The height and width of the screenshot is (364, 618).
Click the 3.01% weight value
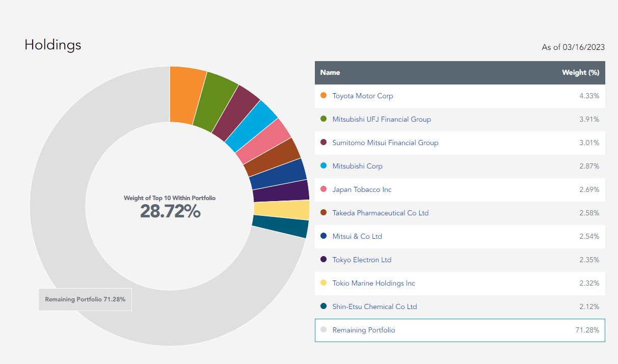[x=589, y=143]
